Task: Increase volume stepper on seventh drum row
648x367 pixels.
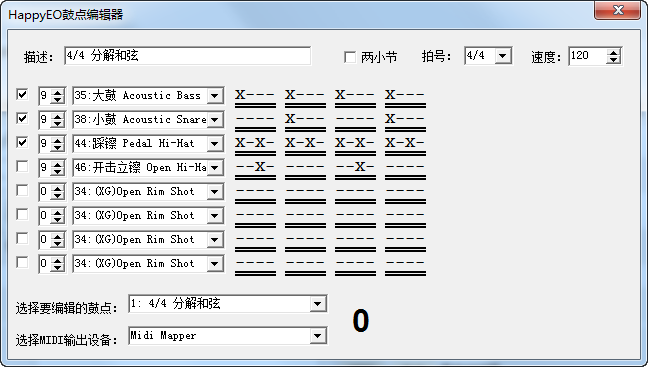Action: point(57,236)
